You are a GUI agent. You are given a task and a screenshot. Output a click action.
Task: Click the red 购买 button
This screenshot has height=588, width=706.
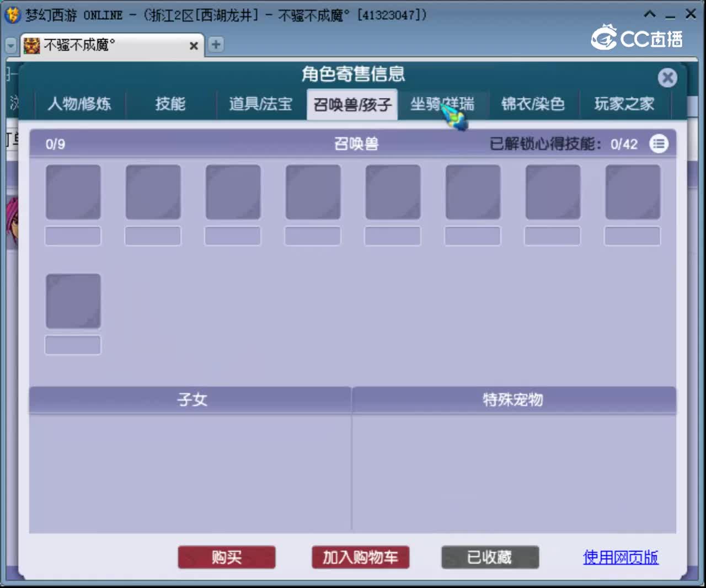coord(227,557)
